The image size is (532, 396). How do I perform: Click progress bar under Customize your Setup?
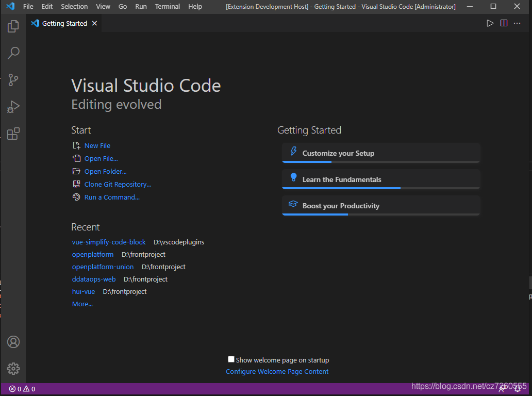[x=380, y=162]
